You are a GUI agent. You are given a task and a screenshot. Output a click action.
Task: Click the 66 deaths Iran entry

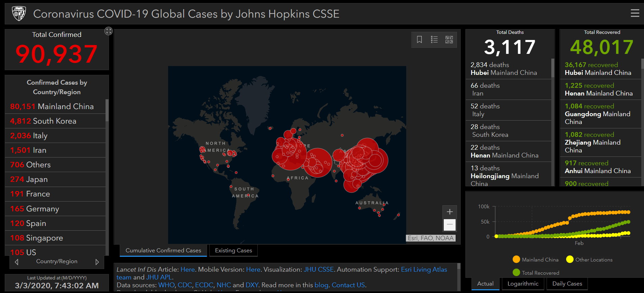508,89
